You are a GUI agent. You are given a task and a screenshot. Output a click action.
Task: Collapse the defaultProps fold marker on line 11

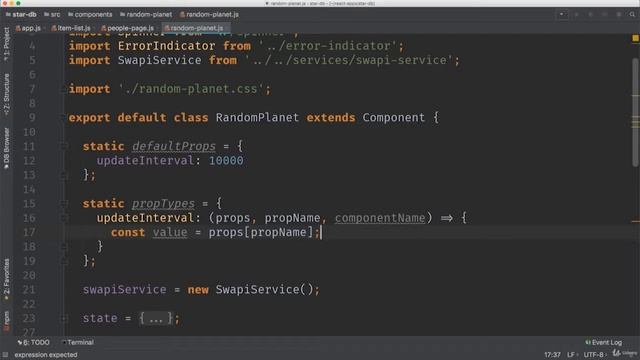63,147
